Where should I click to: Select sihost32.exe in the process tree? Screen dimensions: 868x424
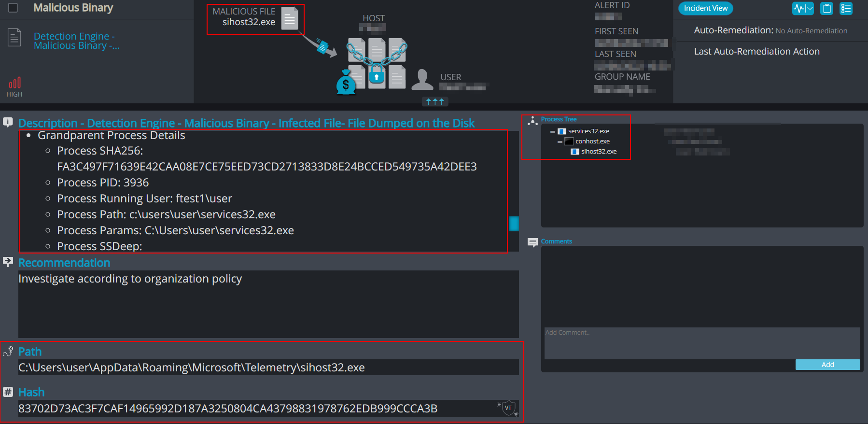pyautogui.click(x=599, y=152)
